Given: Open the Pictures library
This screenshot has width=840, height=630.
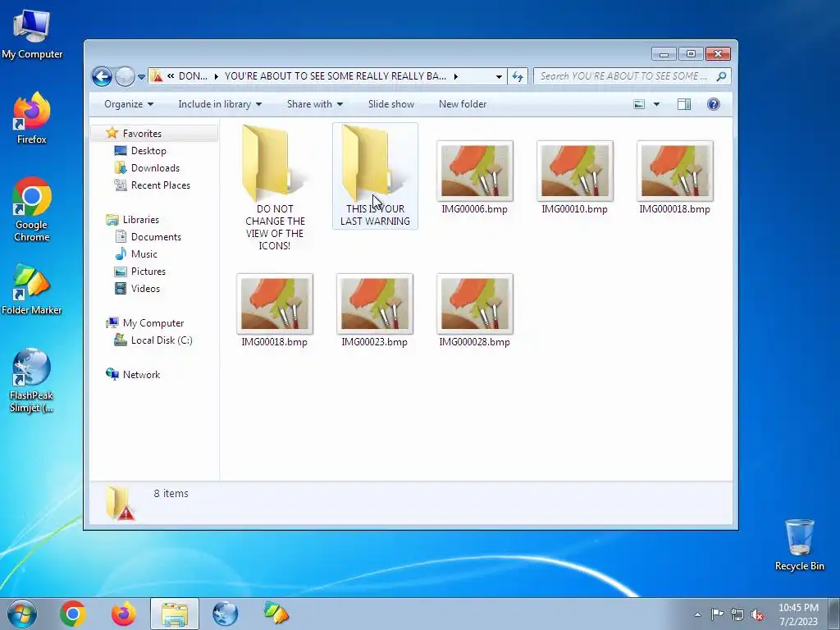Looking at the screenshot, I should click(148, 271).
